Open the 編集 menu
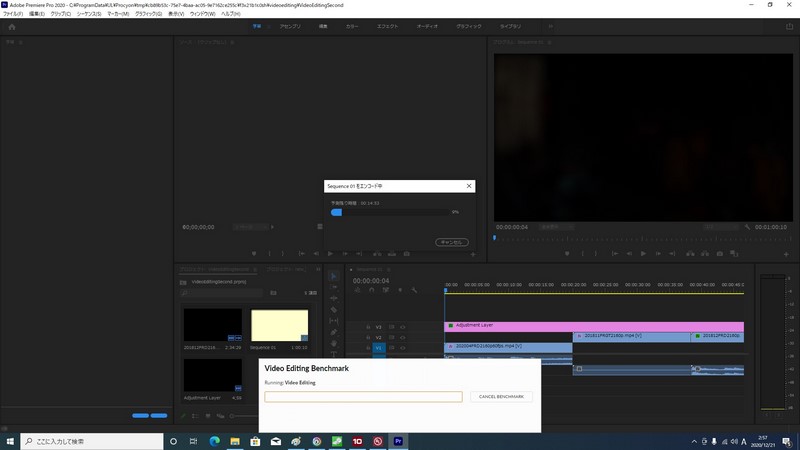 click(x=37, y=14)
